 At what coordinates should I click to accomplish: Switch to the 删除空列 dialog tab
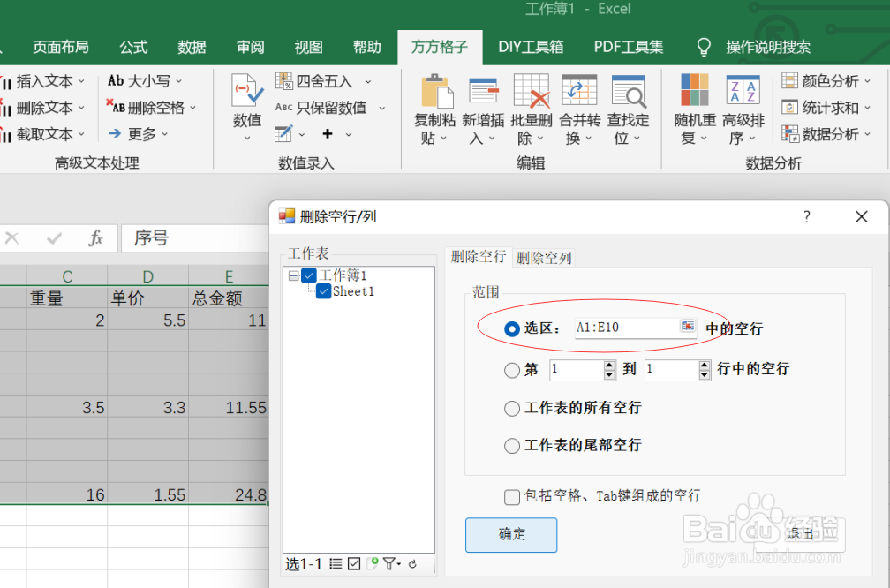[x=544, y=258]
